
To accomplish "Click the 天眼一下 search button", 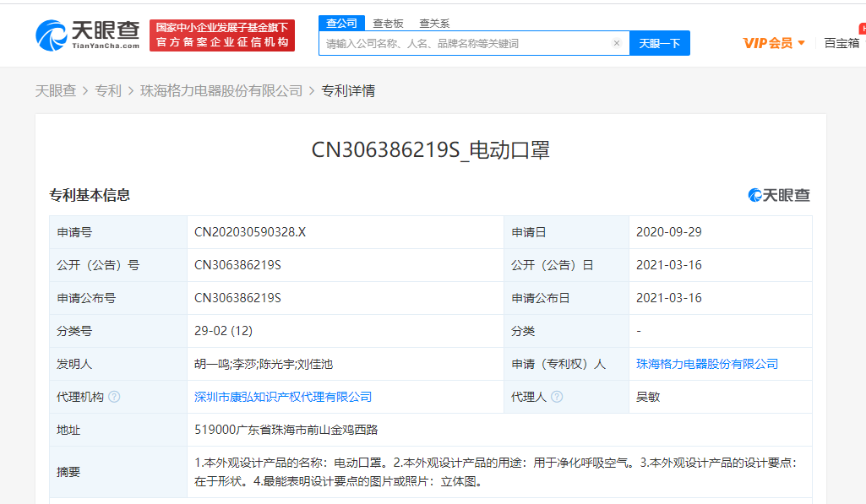I will pos(660,43).
